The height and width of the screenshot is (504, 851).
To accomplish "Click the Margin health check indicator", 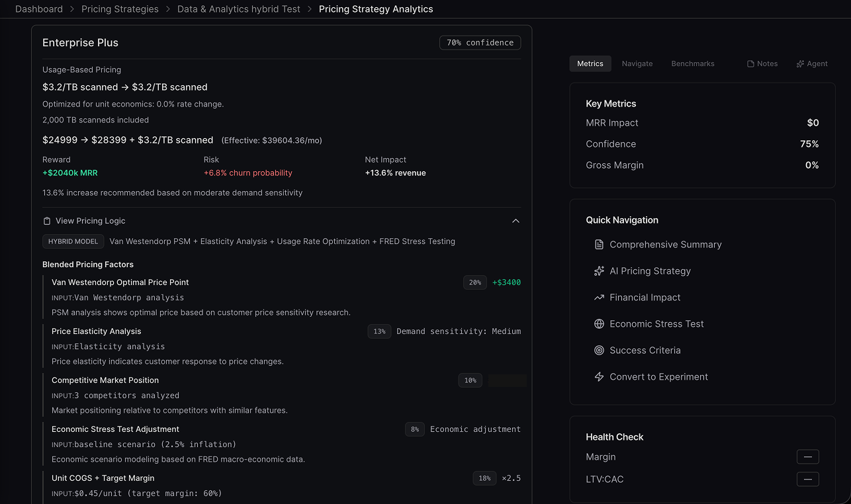I will (808, 457).
